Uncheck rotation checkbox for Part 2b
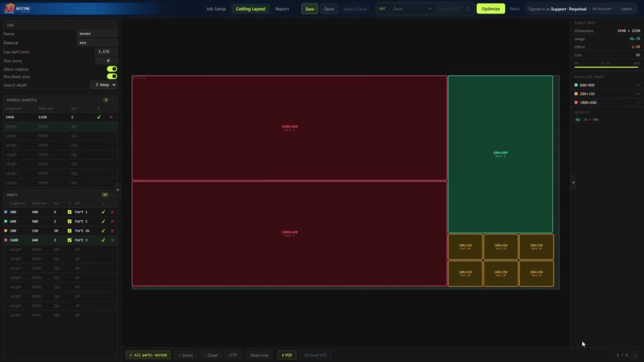Screen dimensions: 644x362 coord(69,231)
